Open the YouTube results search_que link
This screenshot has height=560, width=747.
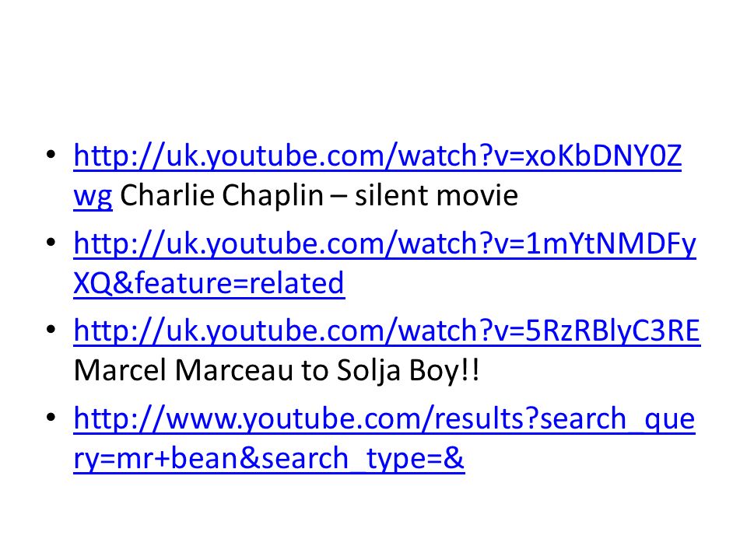click(384, 420)
